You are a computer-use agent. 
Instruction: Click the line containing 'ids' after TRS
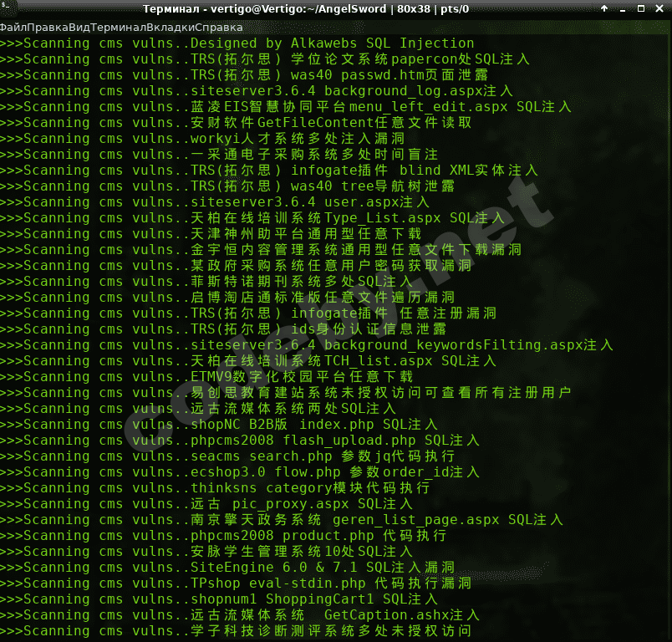pyautogui.click(x=223, y=329)
